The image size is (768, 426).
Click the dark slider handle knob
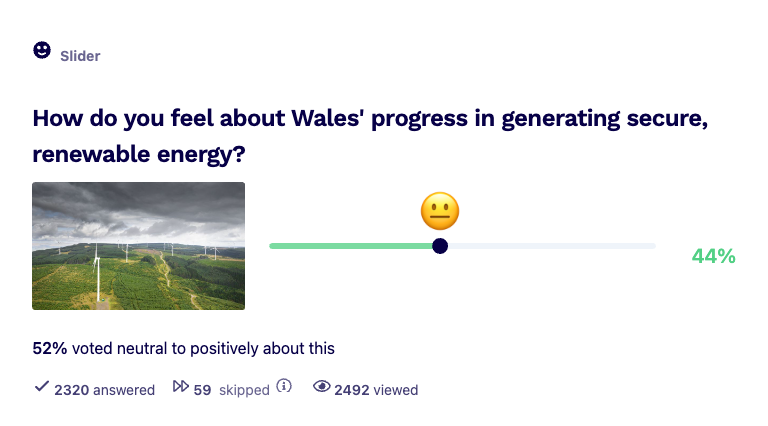pos(440,246)
